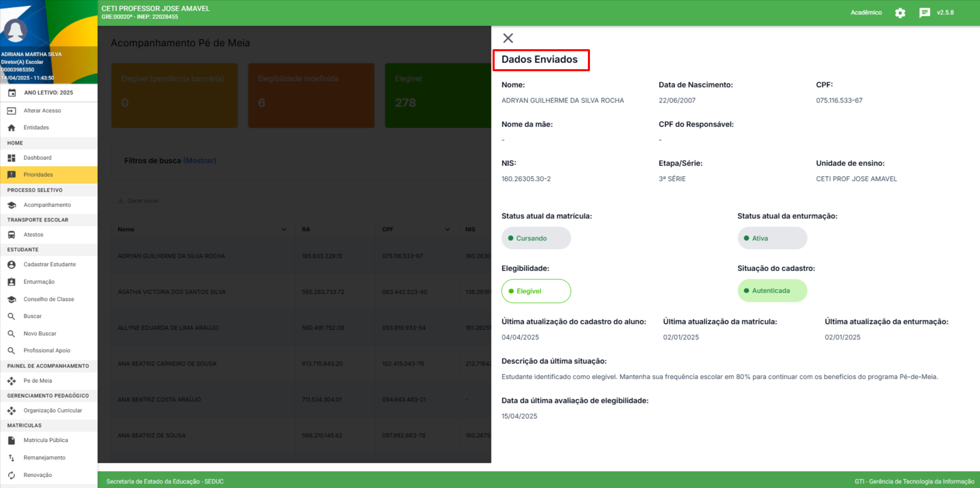
Task: Select Conselho de Classe menu item
Action: tap(48, 299)
